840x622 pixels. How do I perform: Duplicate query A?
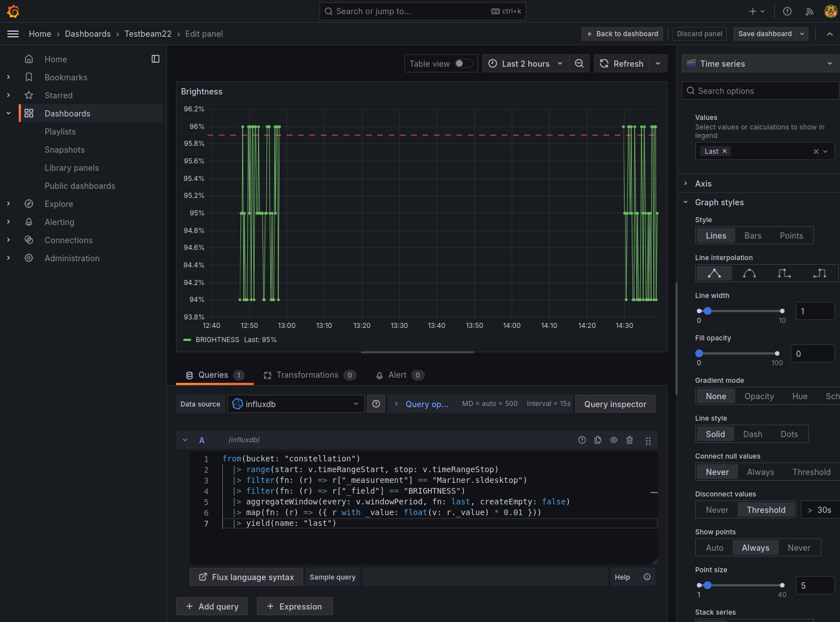coord(597,440)
